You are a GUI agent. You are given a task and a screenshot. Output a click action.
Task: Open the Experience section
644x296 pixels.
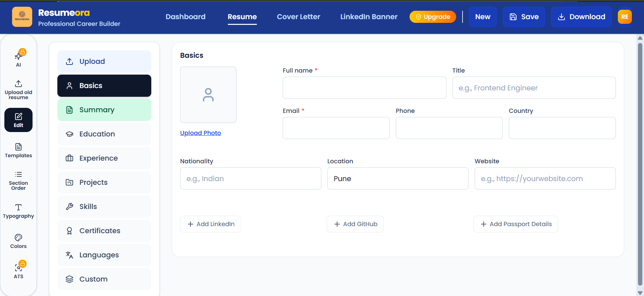[104, 158]
